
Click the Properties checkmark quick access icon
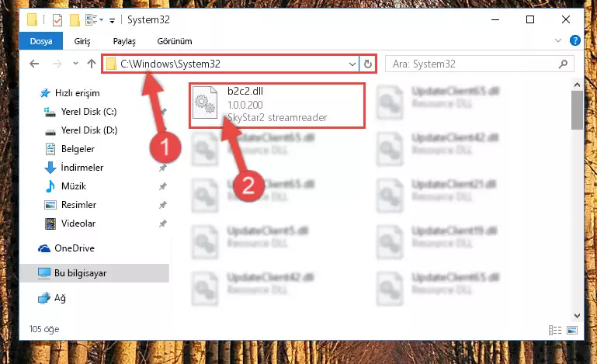click(x=57, y=20)
